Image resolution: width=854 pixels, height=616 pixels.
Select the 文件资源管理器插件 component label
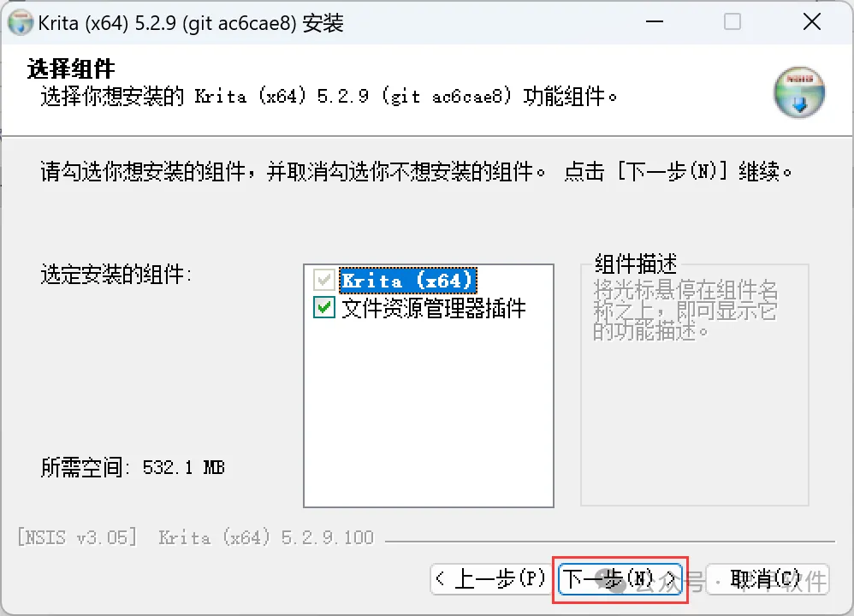[434, 308]
